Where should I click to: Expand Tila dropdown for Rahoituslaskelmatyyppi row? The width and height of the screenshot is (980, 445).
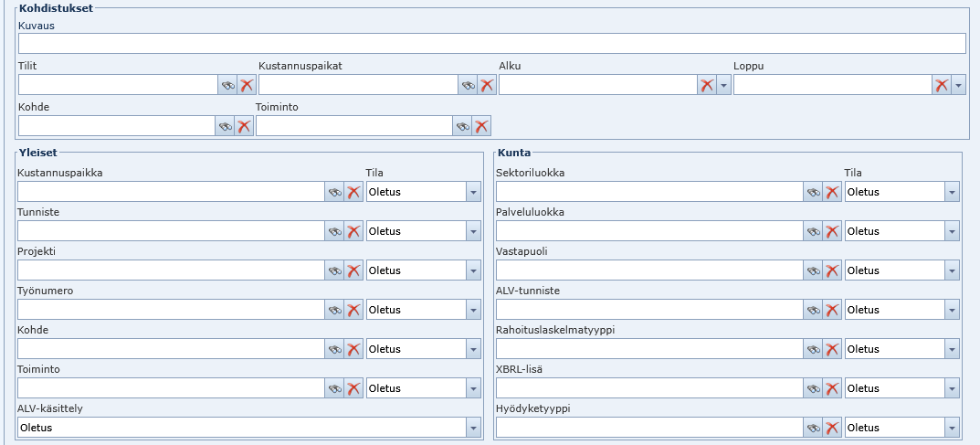tap(952, 349)
